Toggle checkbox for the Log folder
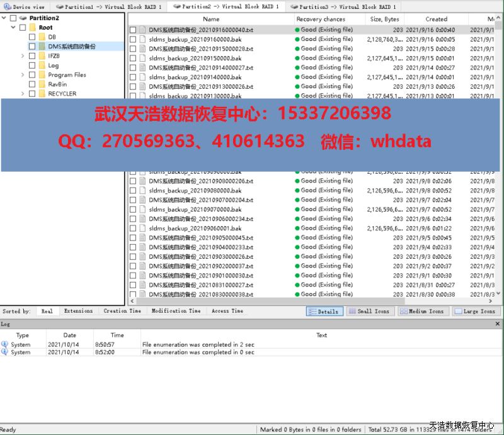The height and width of the screenshot is (435, 504). tap(32, 65)
